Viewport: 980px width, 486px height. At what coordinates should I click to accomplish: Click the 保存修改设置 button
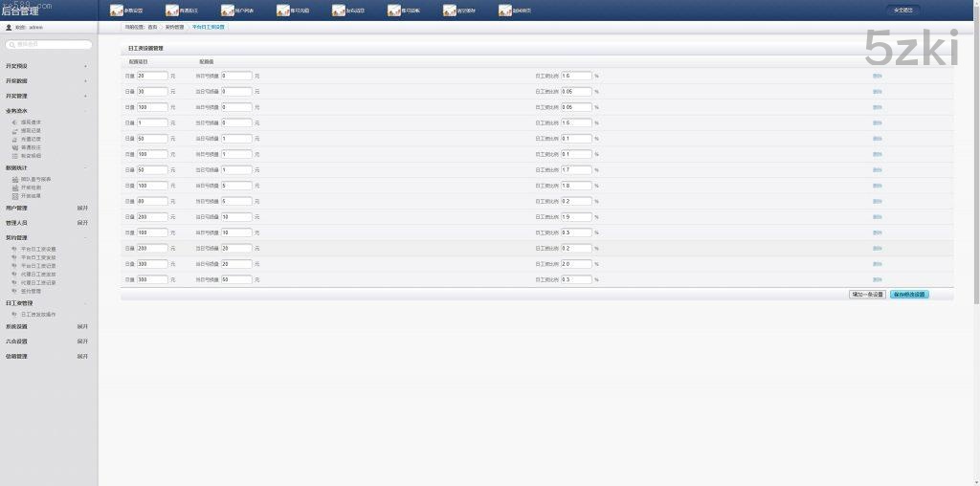(x=909, y=295)
